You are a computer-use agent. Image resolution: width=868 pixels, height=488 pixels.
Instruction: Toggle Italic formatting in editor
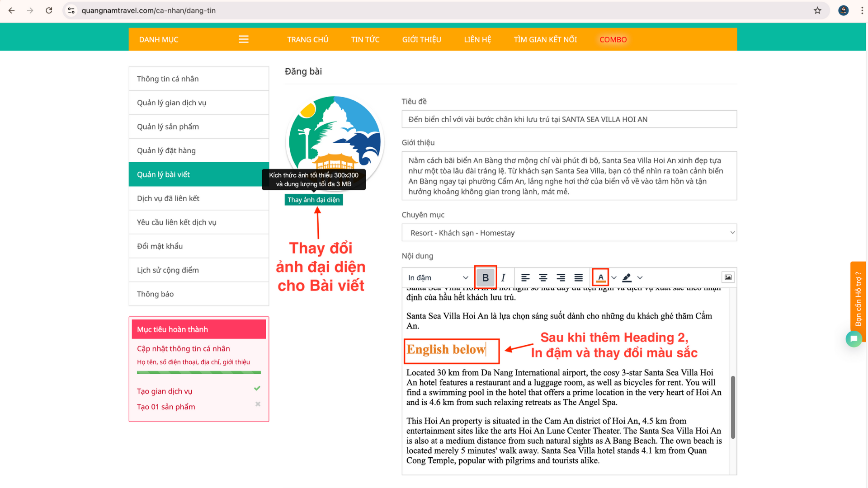(x=503, y=277)
